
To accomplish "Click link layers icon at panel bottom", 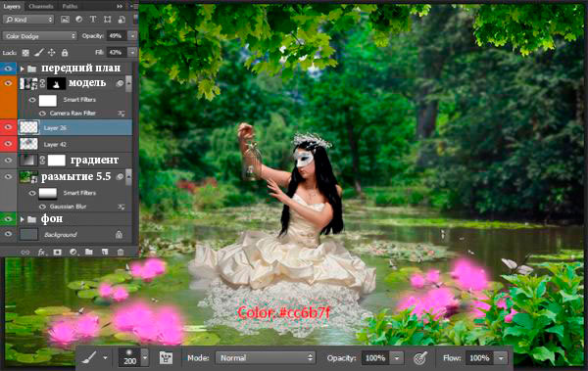I will coord(25,253).
